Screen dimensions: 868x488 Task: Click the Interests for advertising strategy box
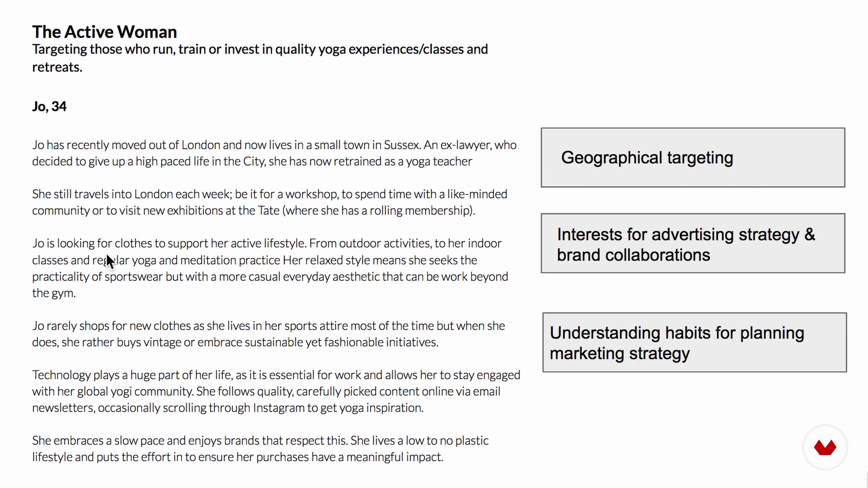coord(693,243)
